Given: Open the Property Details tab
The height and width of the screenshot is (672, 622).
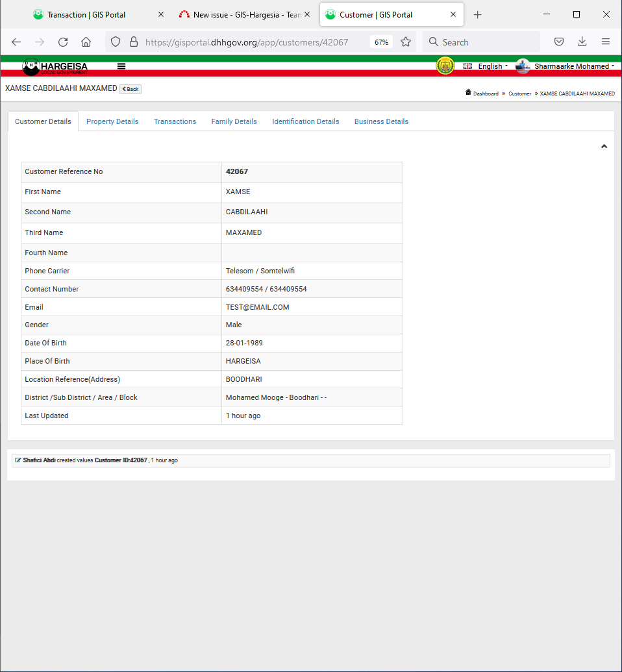Looking at the screenshot, I should pyautogui.click(x=112, y=121).
